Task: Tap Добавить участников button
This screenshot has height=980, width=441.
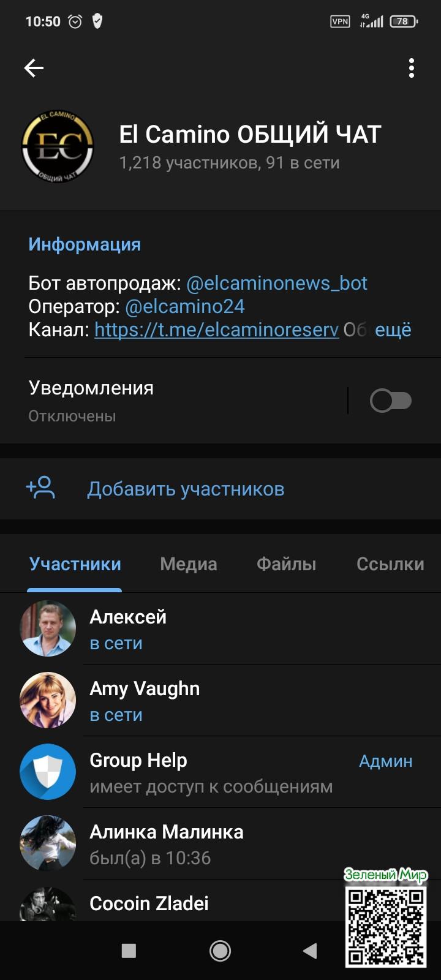Action: [186, 489]
